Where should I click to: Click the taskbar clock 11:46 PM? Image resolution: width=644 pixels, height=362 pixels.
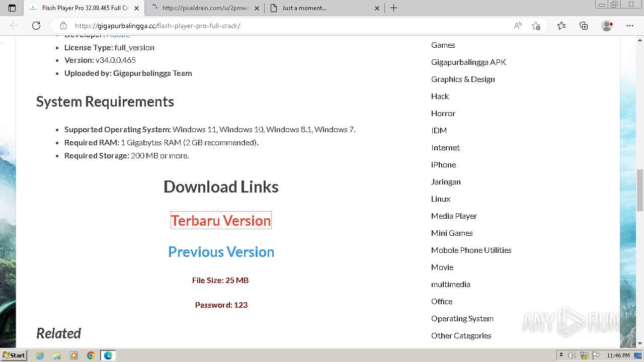click(x=618, y=355)
